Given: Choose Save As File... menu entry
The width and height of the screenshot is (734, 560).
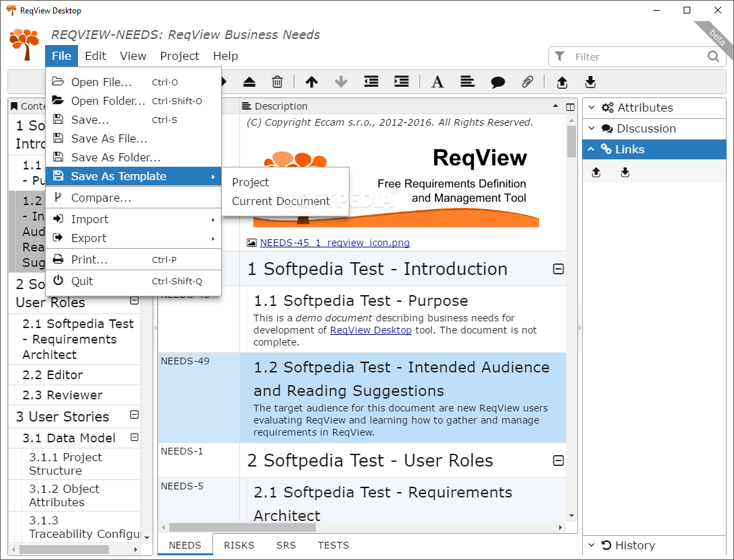Looking at the screenshot, I should coord(133,138).
